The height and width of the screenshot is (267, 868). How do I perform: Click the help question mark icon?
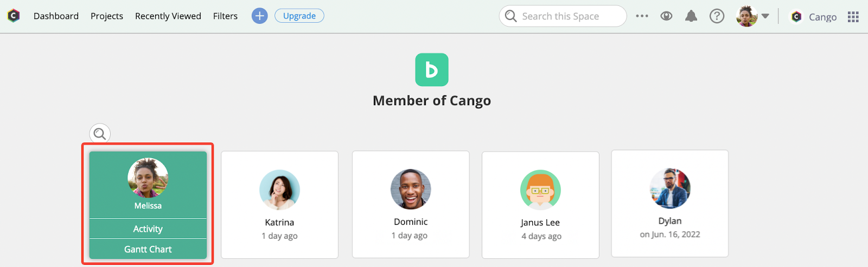[717, 16]
